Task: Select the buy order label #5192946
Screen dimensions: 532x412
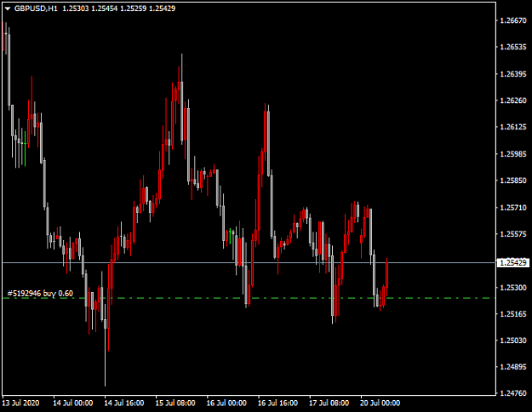Action: click(40, 293)
